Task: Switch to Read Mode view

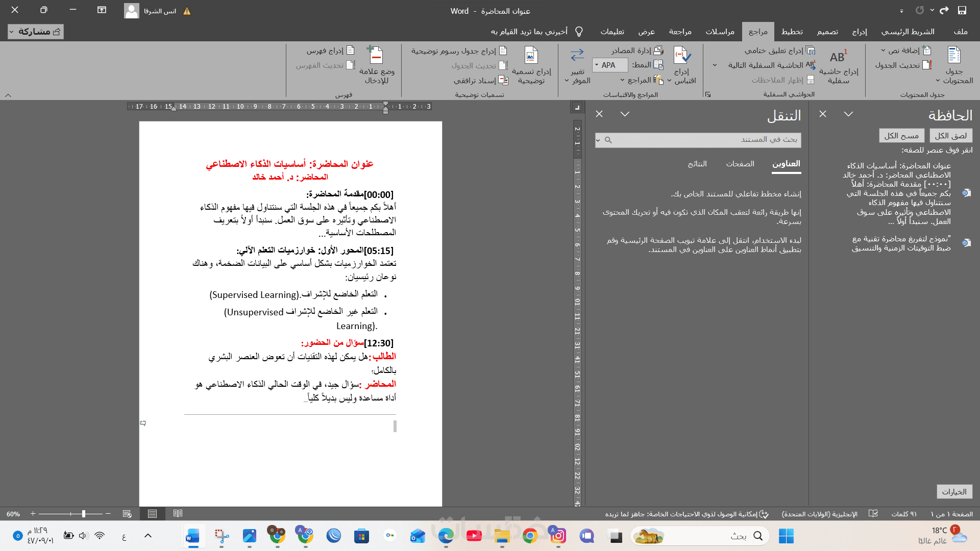Action: click(178, 514)
